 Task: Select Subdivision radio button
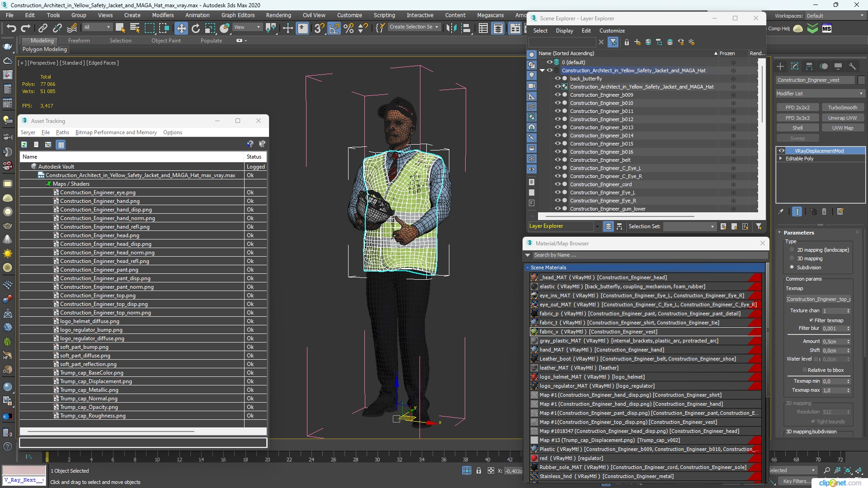pos(792,267)
